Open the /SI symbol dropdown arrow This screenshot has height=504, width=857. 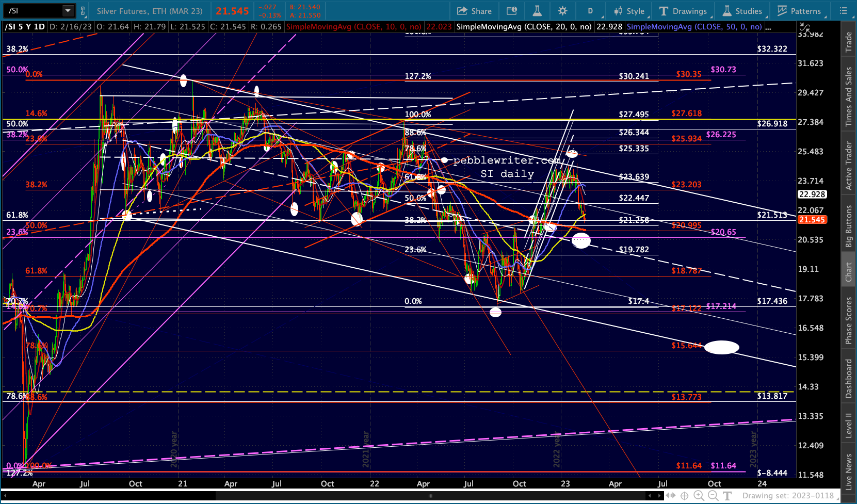(x=68, y=11)
